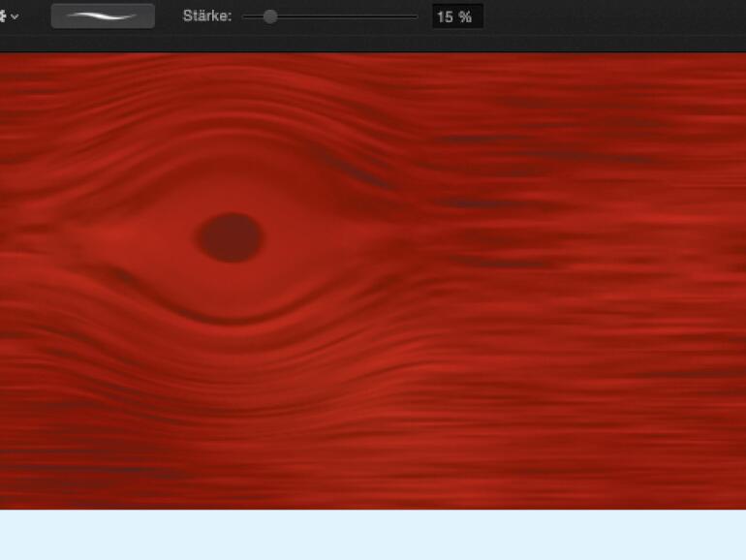Image resolution: width=746 pixels, height=560 pixels.
Task: Open the brush stroke preset picker
Action: [103, 16]
